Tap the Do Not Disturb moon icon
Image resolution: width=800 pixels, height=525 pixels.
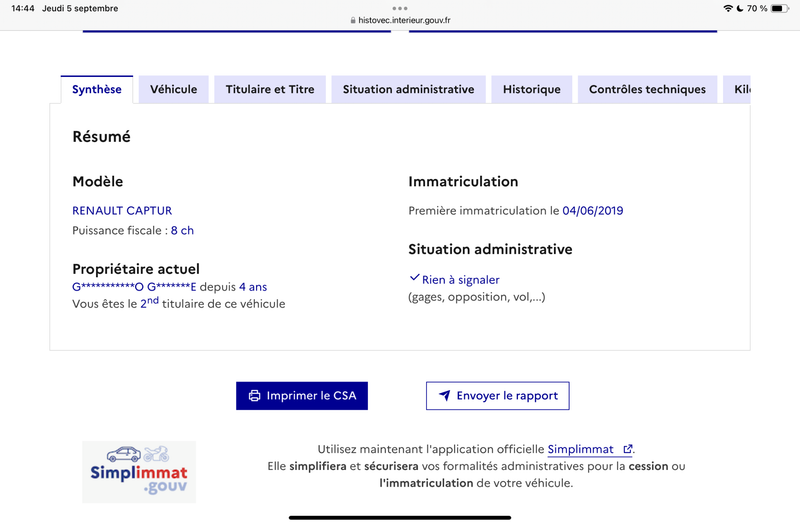point(740,8)
